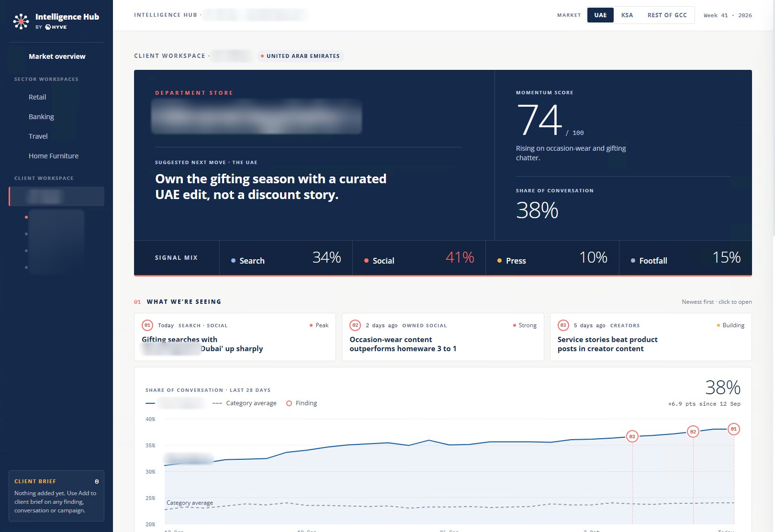This screenshot has height=532, width=775.
Task: Click the Client Brief panel
Action: tap(56, 496)
